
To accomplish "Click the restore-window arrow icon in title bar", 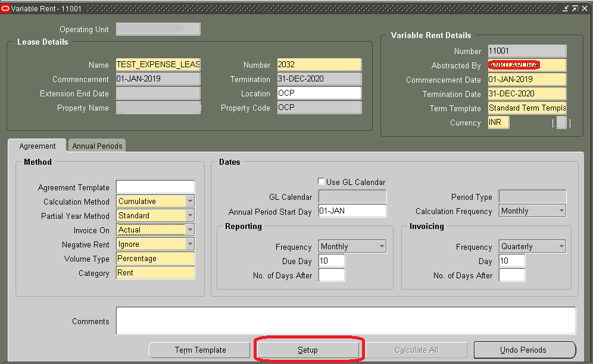I will [575, 8].
